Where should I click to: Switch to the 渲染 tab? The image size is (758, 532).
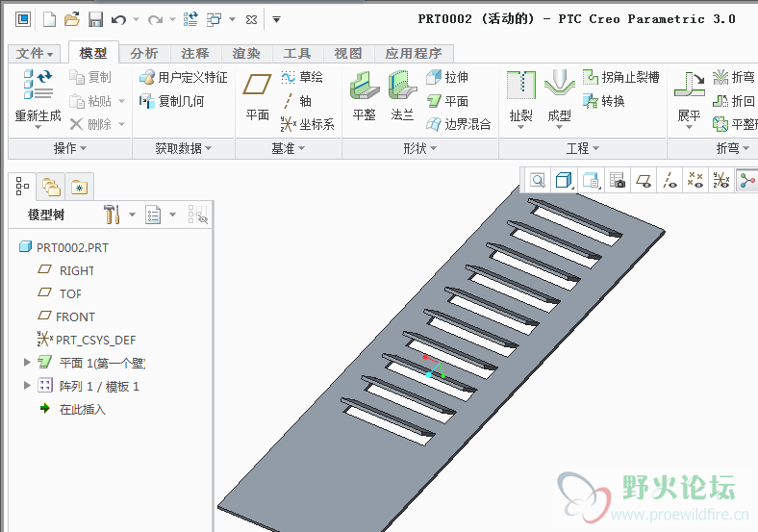click(x=246, y=53)
